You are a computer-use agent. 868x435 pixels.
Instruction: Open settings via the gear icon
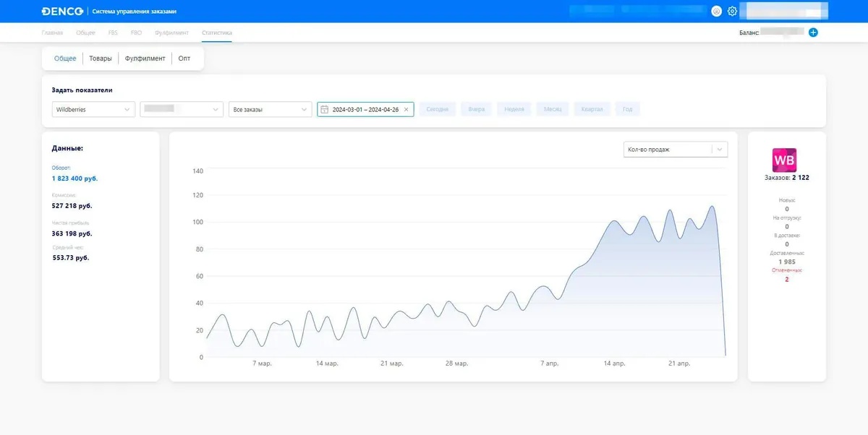[732, 12]
